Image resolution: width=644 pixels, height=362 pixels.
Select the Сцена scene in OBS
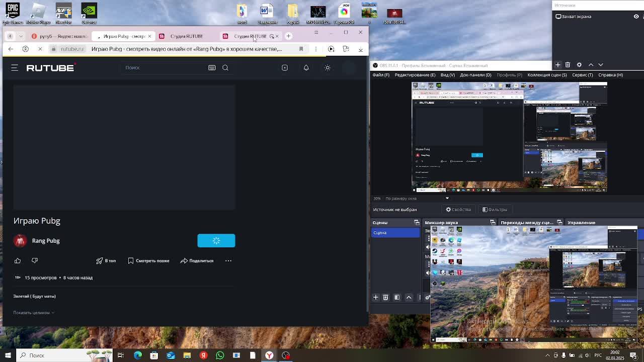click(x=395, y=233)
